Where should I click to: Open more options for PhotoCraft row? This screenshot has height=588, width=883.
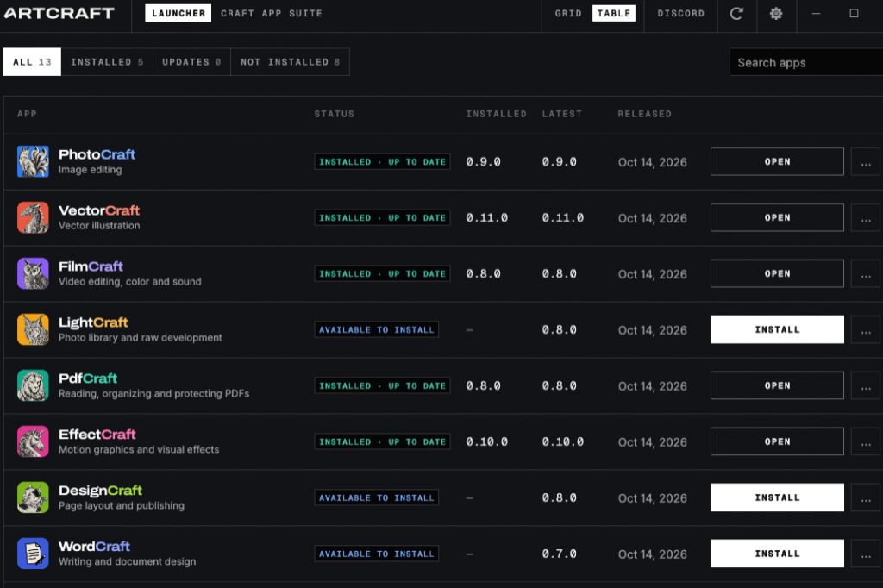(866, 161)
